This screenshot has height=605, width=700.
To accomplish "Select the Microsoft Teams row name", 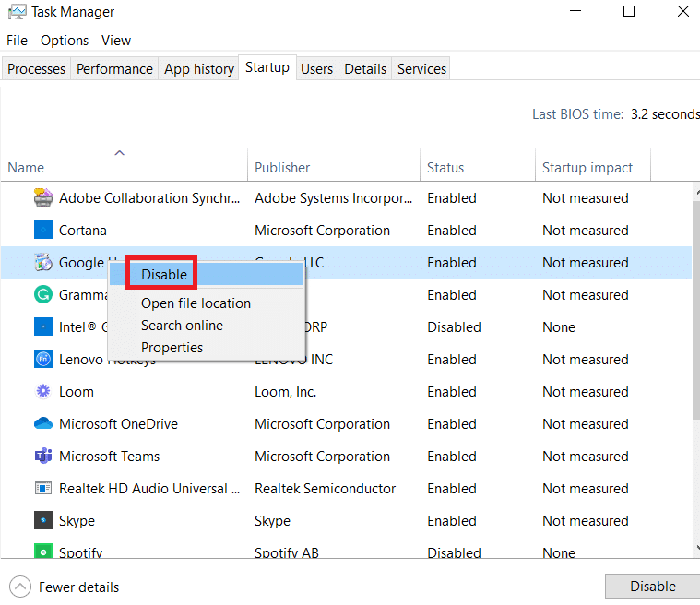I will (x=110, y=457).
